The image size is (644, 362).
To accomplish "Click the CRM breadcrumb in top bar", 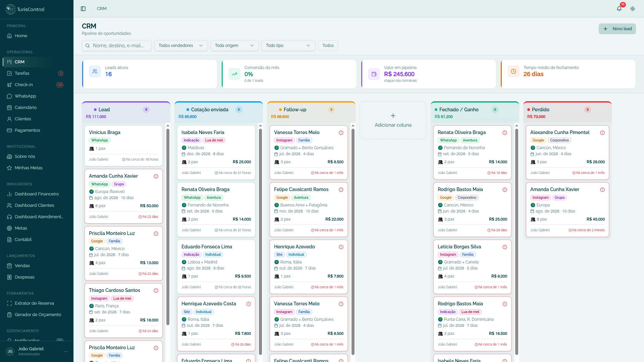I will coord(102,9).
